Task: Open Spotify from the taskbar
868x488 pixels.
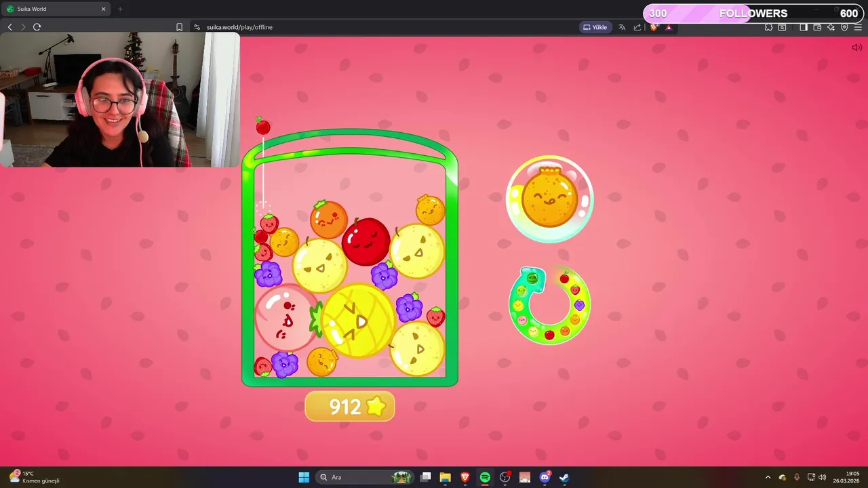Action: coord(485,477)
